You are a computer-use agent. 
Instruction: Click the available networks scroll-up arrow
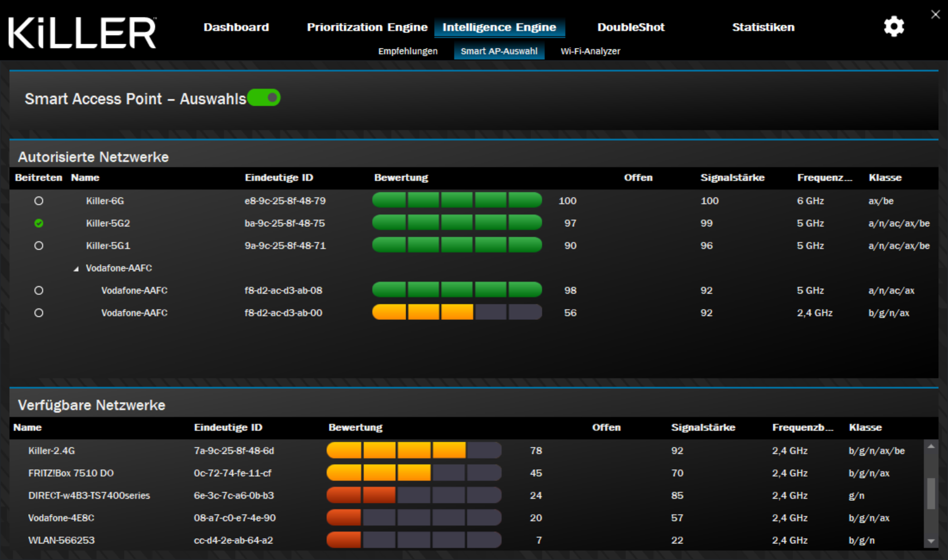931,446
